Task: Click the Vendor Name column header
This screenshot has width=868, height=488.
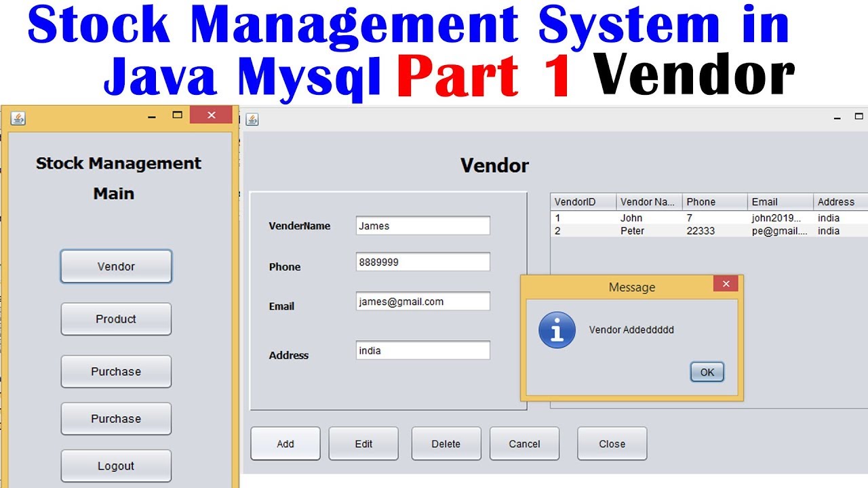Action: pos(649,202)
